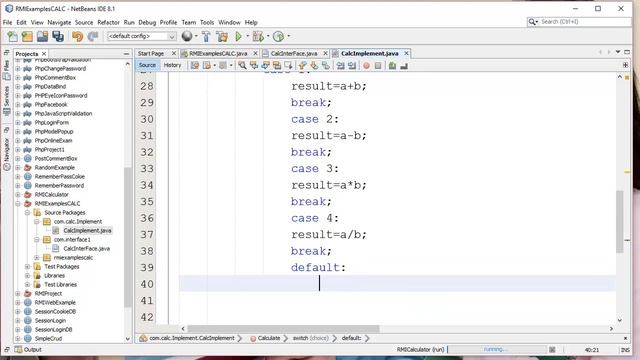640x360 pixels.
Task: Switch to the Start Page tab
Action: [151, 53]
